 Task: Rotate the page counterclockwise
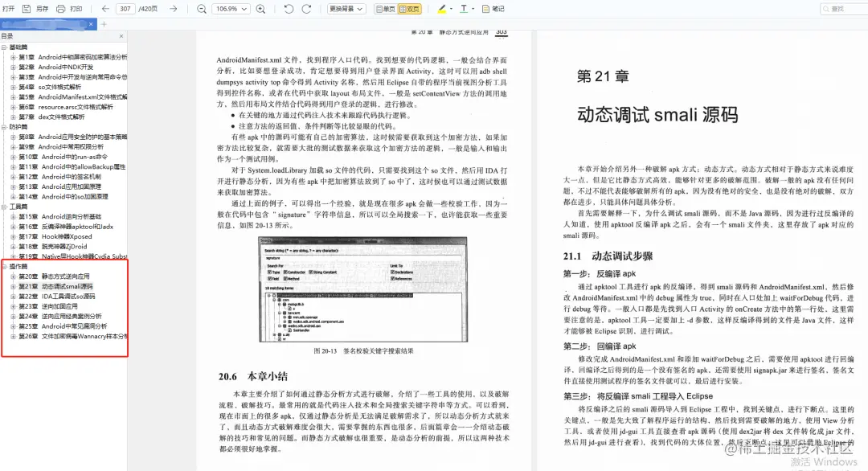(289, 9)
